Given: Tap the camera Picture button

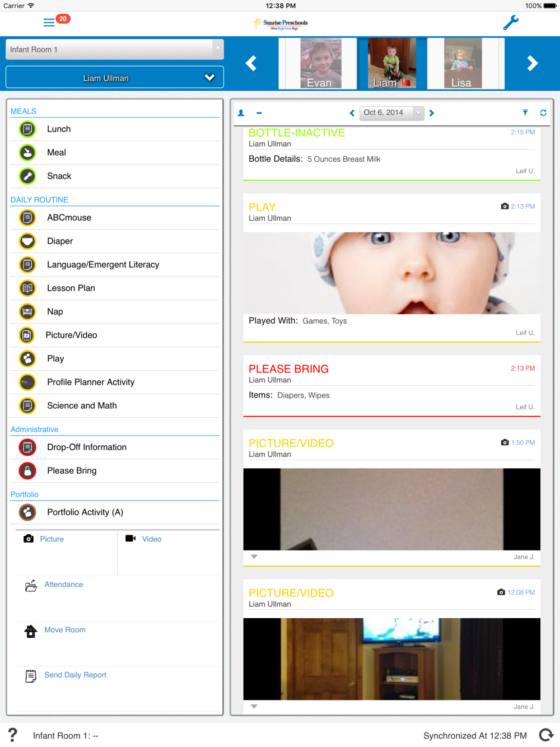Looking at the screenshot, I should click(44, 539).
